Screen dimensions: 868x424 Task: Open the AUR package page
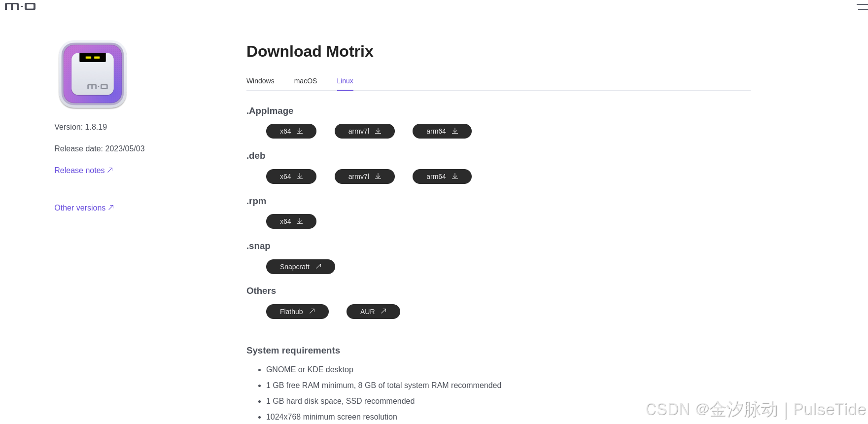373,312
